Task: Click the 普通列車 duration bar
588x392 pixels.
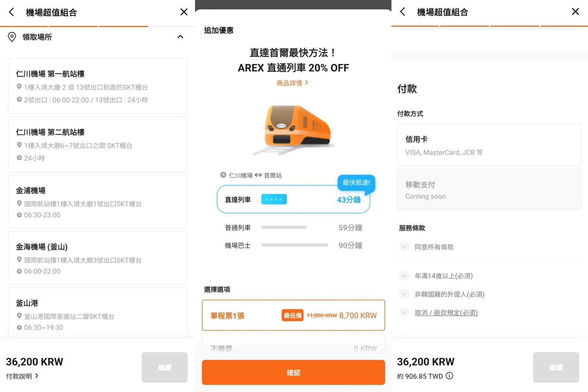Action: pos(284,227)
